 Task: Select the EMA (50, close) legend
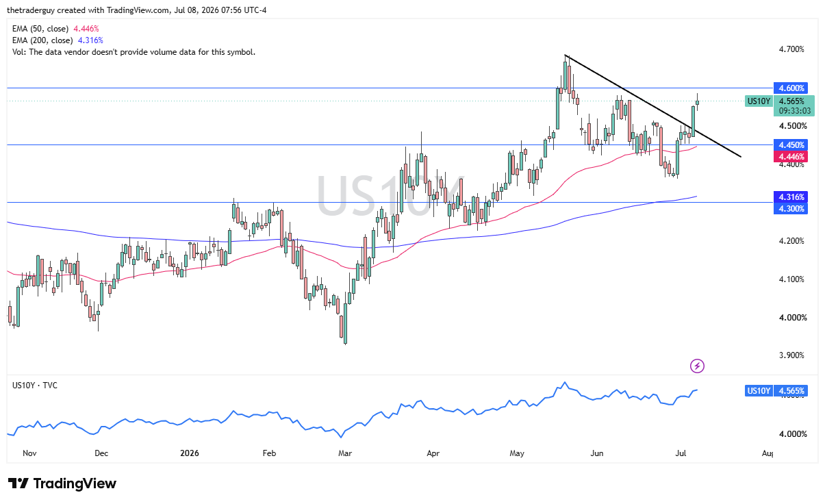(x=55, y=29)
